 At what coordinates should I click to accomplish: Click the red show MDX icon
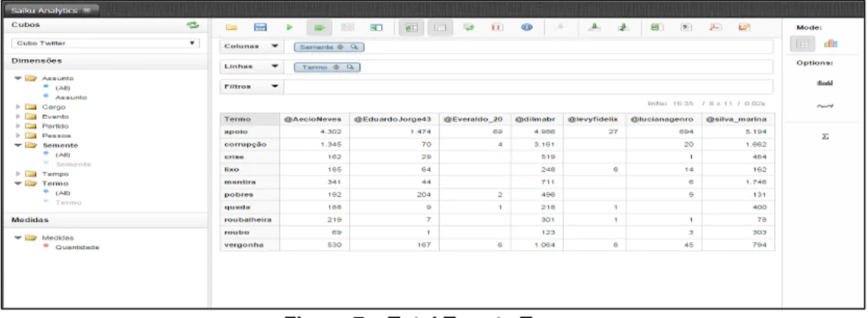(497, 27)
